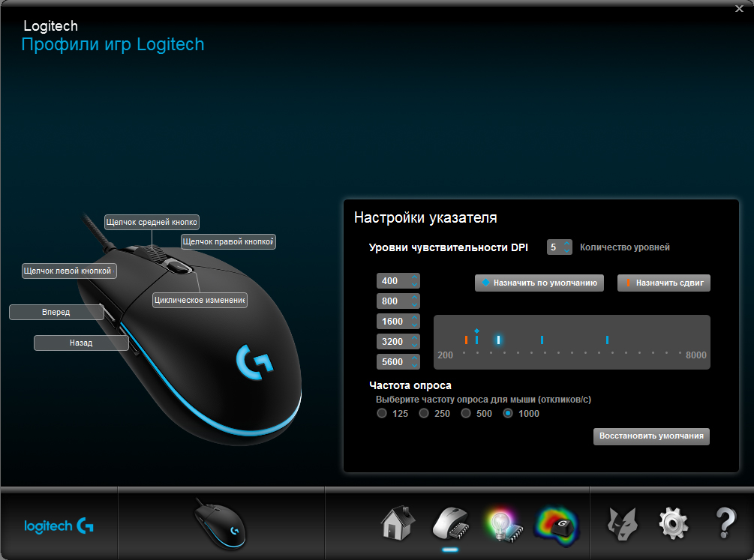Click the 'Щелчок средней кнопкой' label
This screenshot has width=754, height=560.
152,222
